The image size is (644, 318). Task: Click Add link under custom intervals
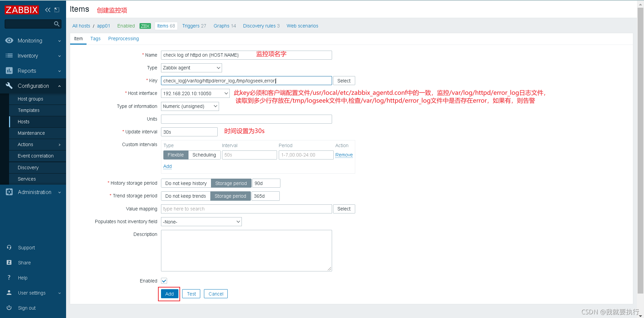pos(167,166)
